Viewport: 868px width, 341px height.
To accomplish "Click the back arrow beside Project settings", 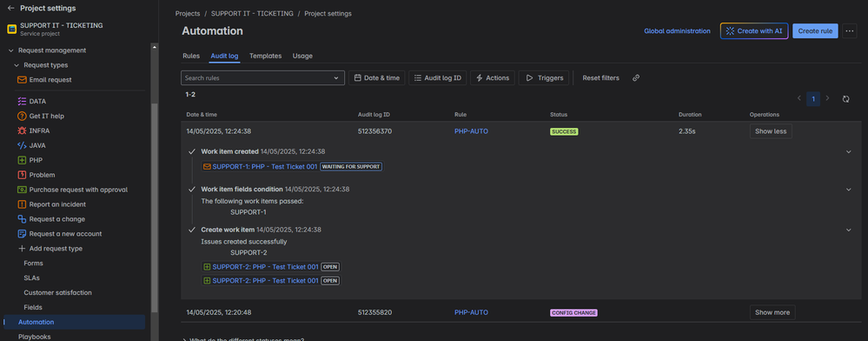I will coord(10,9).
